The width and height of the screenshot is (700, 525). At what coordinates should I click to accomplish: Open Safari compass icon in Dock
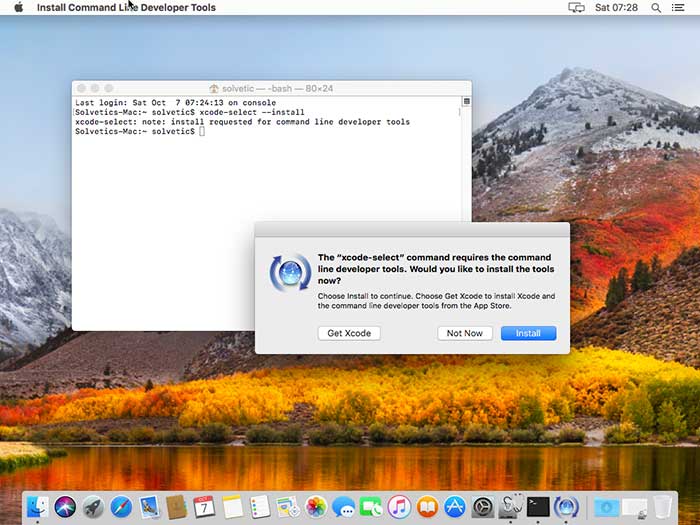[x=121, y=507]
